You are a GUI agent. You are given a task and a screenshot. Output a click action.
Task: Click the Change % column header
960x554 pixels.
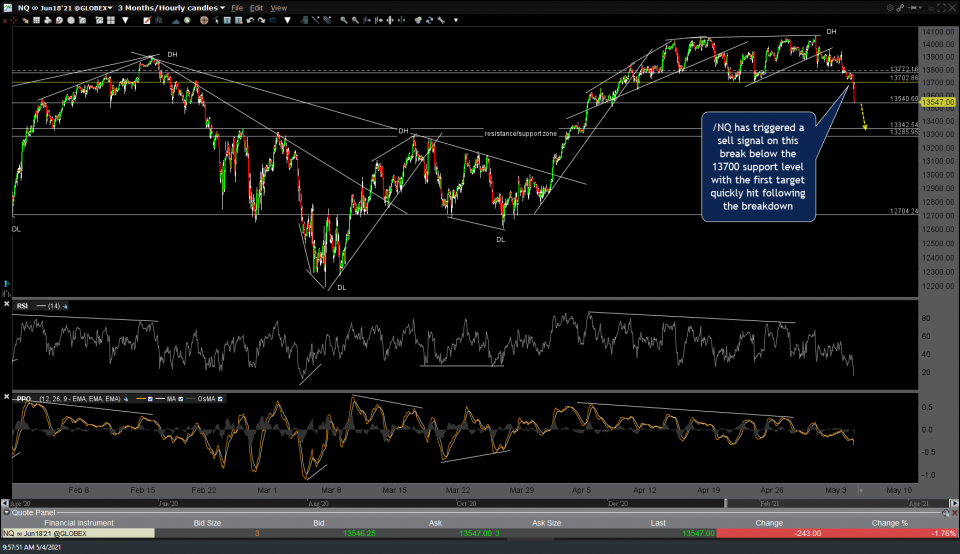890,523
